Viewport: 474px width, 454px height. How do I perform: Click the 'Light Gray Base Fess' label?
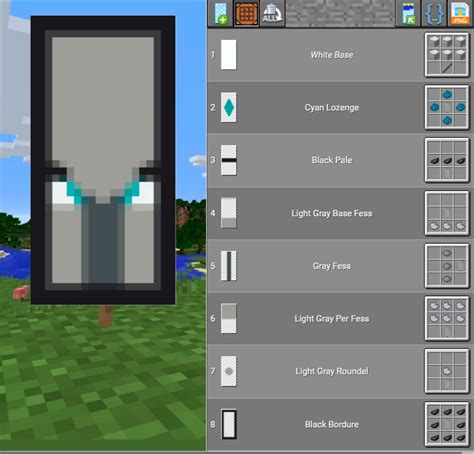332,213
